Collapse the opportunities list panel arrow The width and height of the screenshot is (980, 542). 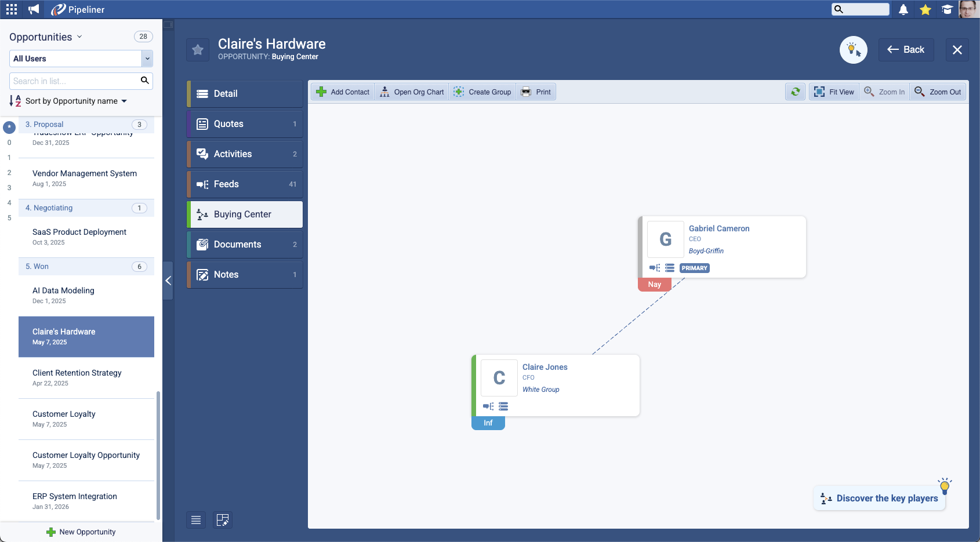point(168,281)
